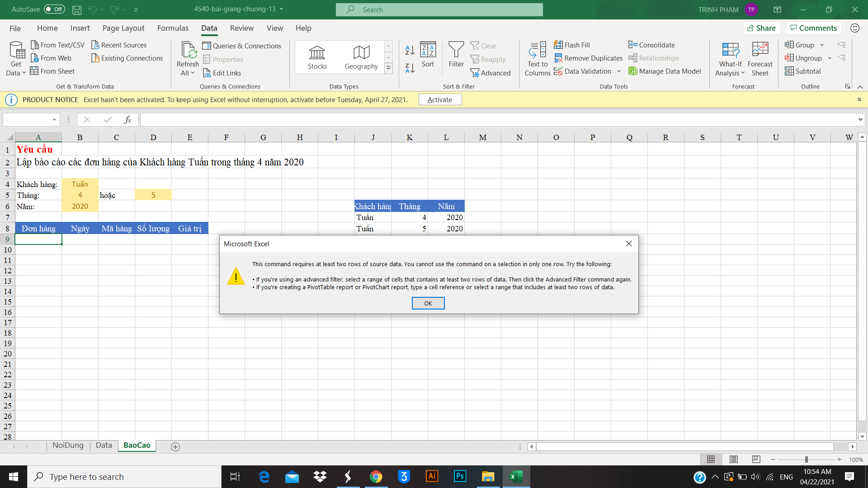Switch to Page Layout view

[734, 459]
